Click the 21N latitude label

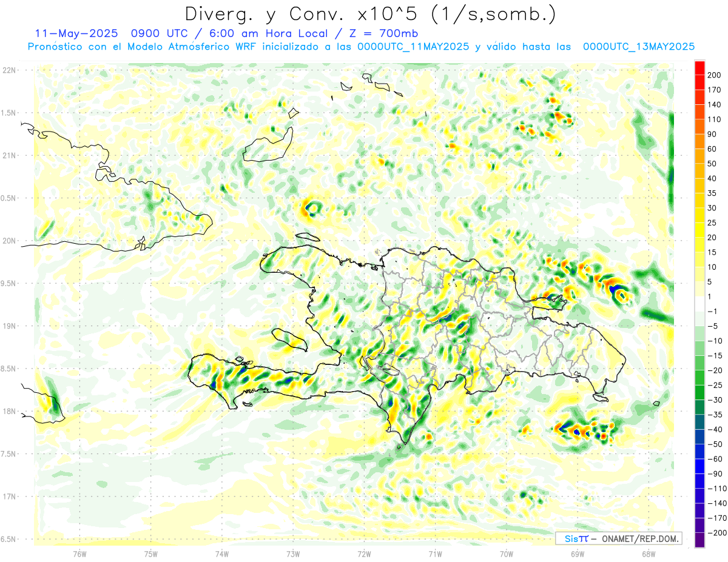click(9, 155)
